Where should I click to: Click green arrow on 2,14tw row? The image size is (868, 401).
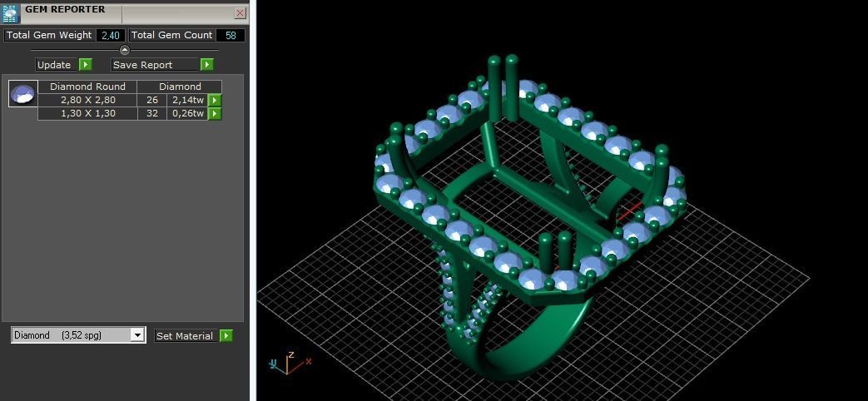click(215, 100)
